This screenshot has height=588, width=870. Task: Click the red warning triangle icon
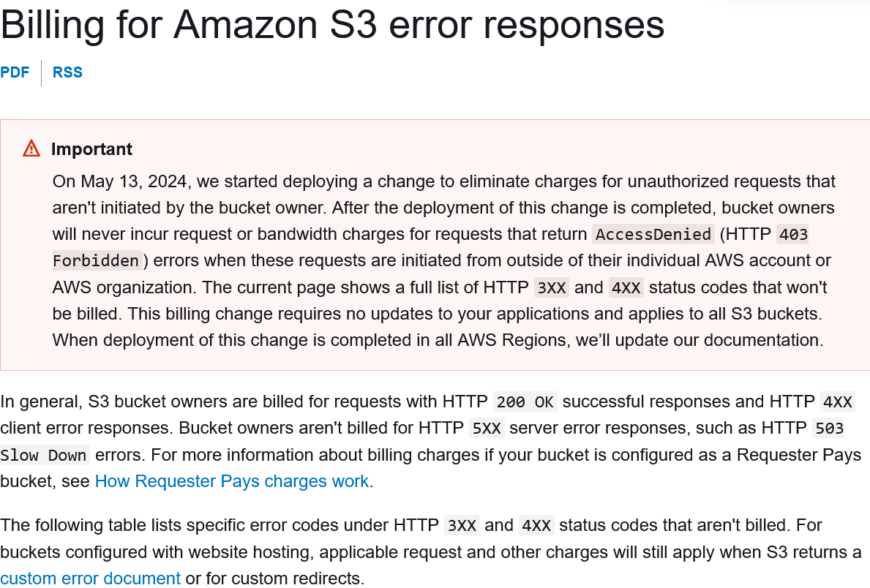coord(31,148)
